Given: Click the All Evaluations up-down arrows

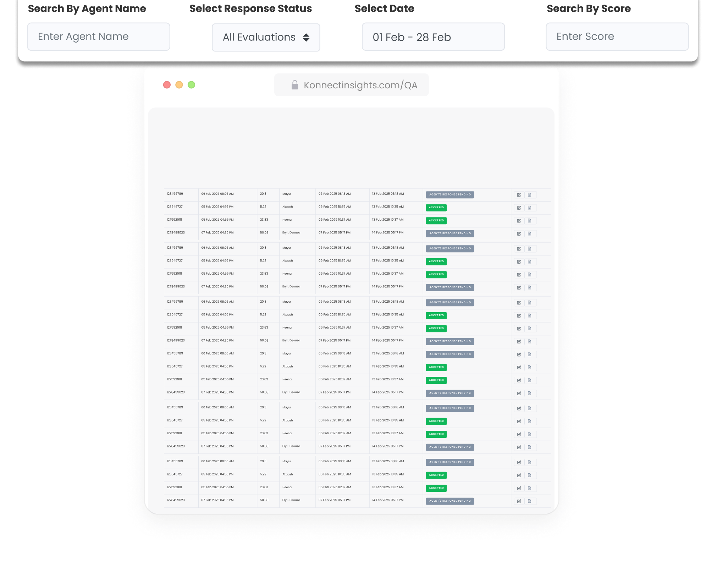Looking at the screenshot, I should coord(306,37).
